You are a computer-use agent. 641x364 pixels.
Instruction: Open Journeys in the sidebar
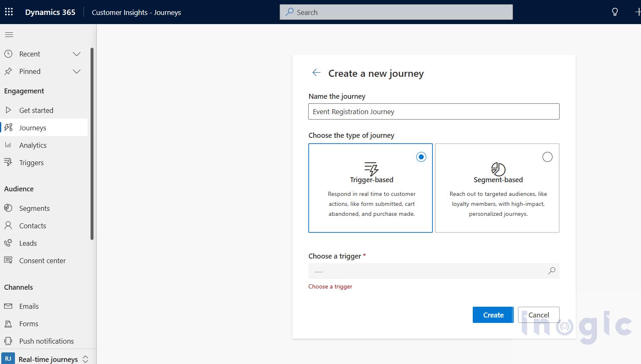point(44,127)
